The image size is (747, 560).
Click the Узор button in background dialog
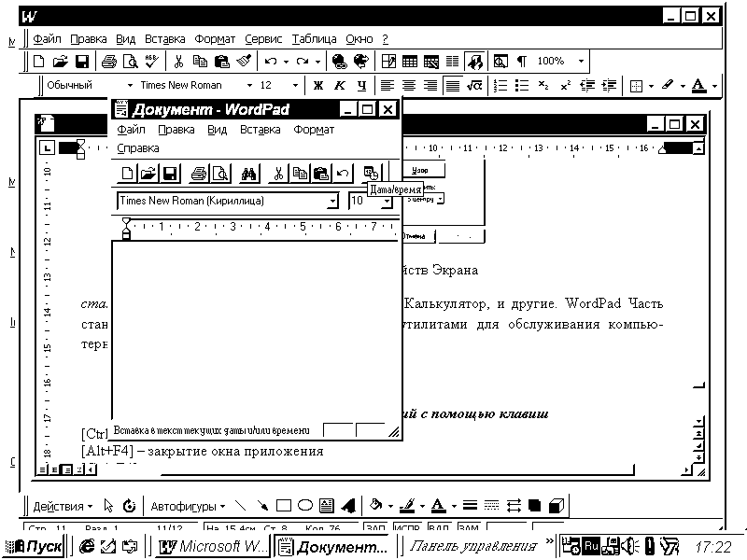423,170
